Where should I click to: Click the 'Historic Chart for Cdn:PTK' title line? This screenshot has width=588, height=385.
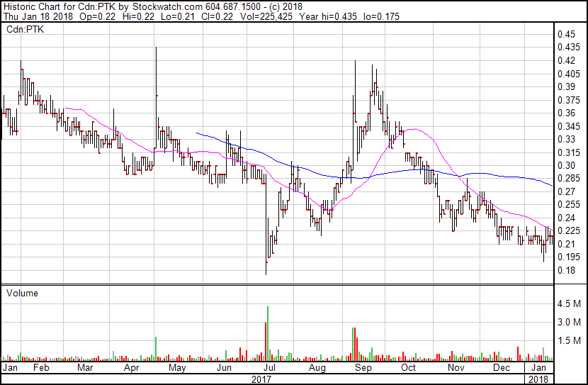pyautogui.click(x=152, y=6)
